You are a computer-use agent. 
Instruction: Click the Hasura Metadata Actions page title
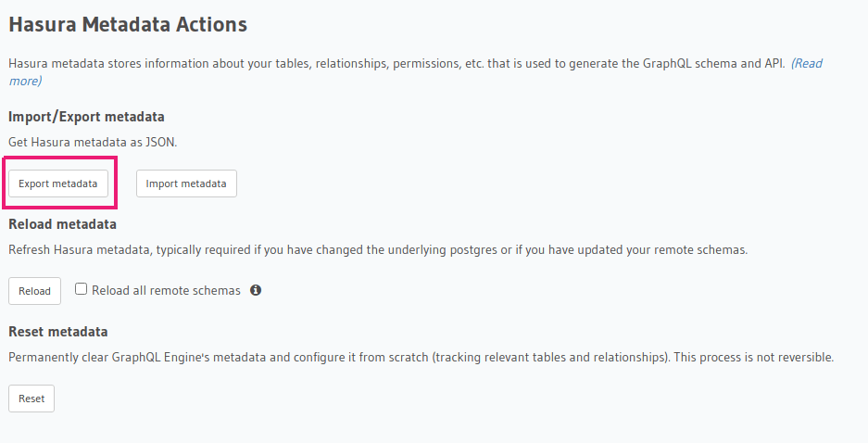point(128,25)
